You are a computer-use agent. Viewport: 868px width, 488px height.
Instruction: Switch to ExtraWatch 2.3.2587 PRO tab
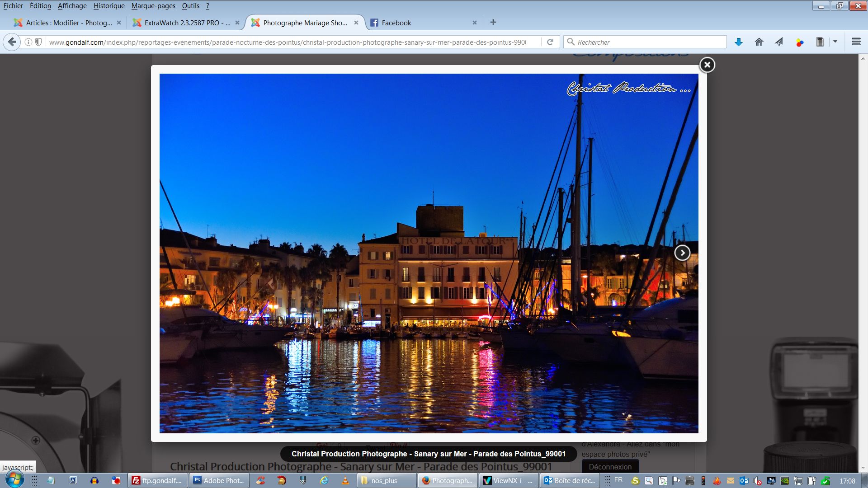[x=186, y=23]
